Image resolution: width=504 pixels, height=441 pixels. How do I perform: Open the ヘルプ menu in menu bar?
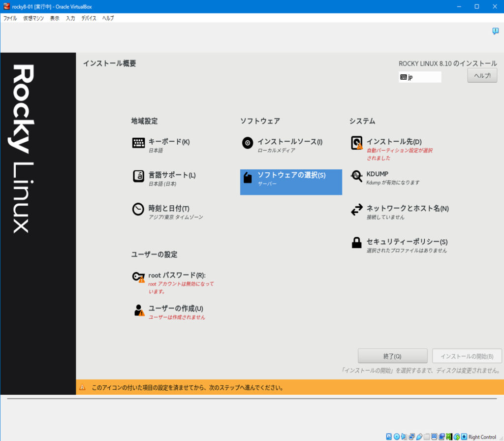point(108,18)
